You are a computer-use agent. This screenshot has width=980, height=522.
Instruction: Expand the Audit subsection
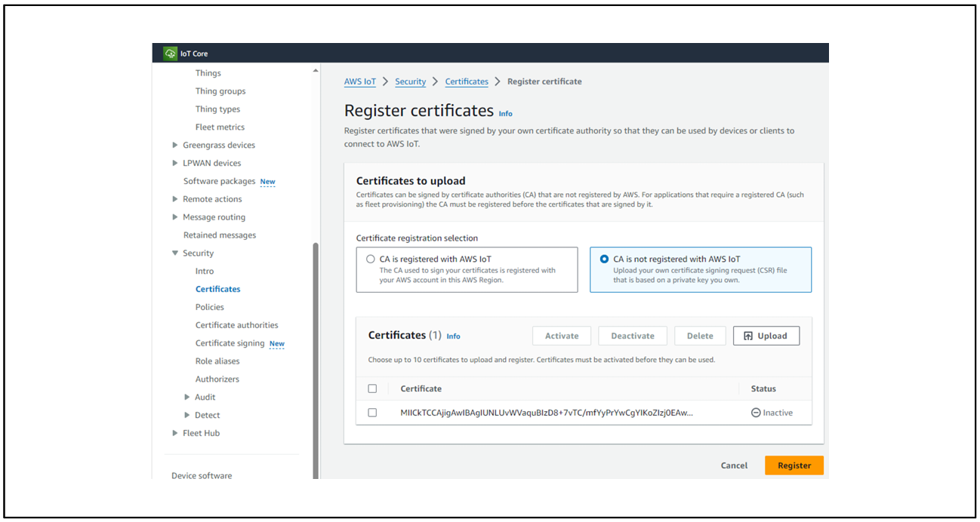pyautogui.click(x=187, y=398)
